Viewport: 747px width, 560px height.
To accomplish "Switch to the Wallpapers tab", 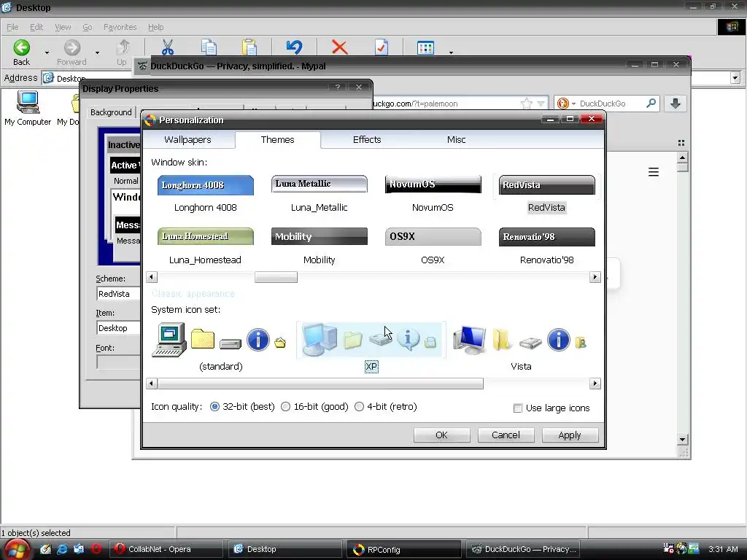I will coord(187,139).
